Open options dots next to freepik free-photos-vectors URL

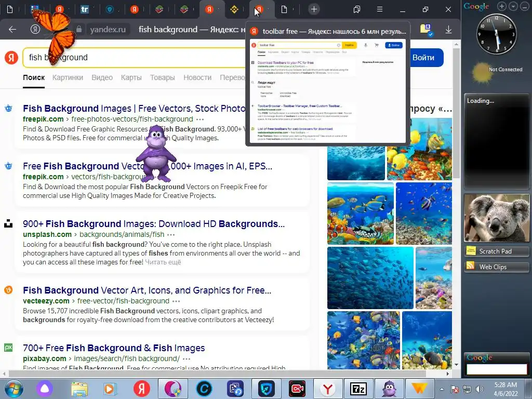point(200,119)
